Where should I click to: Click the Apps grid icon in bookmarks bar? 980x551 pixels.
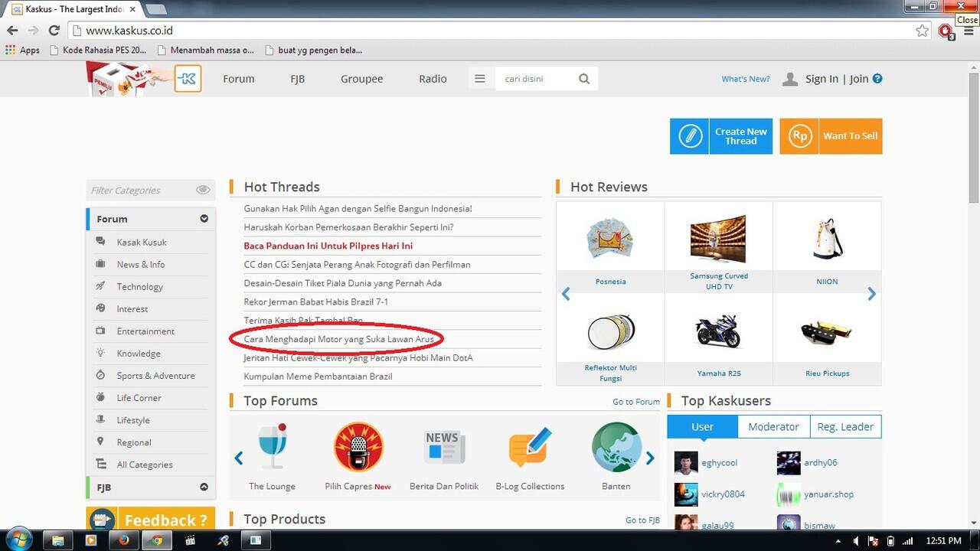click(x=10, y=50)
